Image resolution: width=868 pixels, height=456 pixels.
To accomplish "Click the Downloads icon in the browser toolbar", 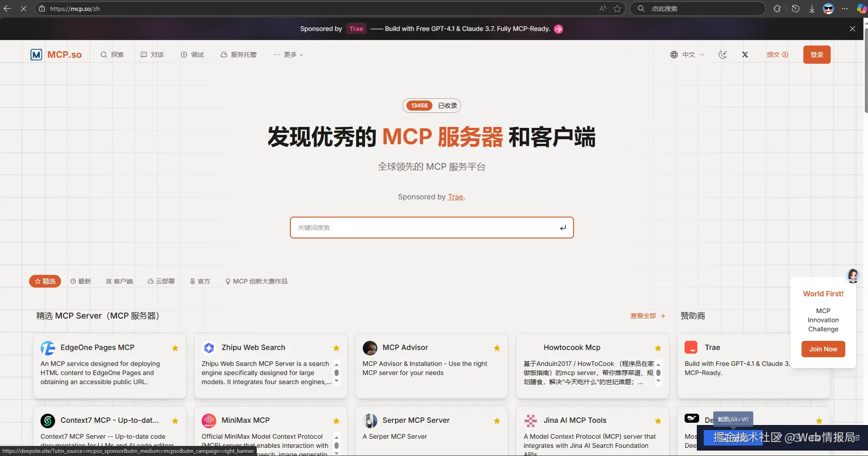I will click(812, 8).
